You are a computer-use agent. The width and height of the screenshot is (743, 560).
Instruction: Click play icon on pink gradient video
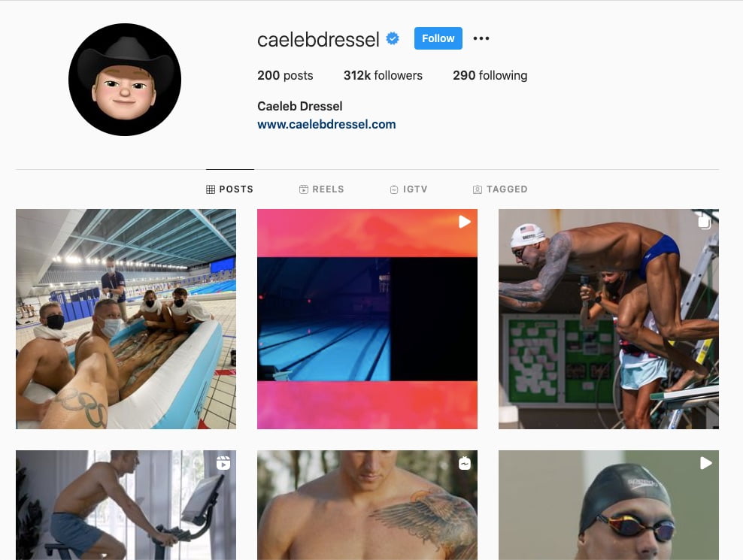[x=465, y=222]
